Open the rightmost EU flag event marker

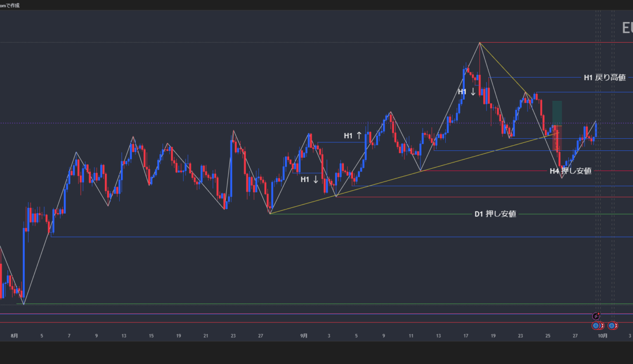tap(612, 325)
